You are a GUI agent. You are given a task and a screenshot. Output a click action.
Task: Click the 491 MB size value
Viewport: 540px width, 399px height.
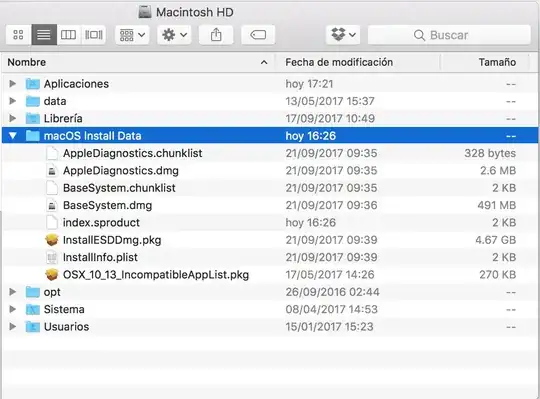click(x=497, y=206)
